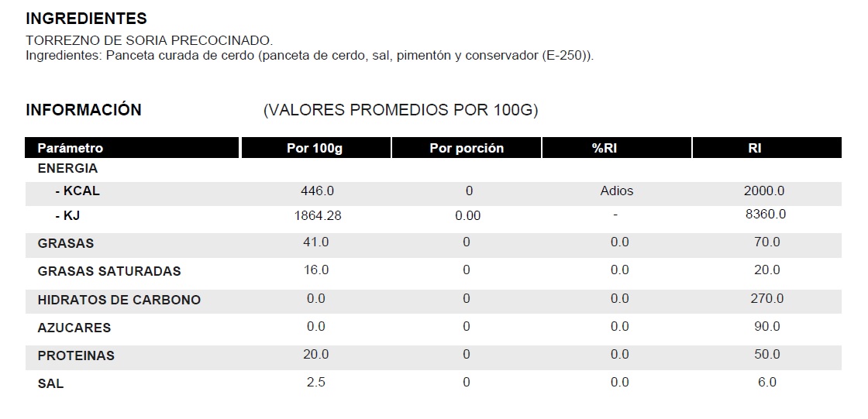Select the Por 100g column header

315,148
